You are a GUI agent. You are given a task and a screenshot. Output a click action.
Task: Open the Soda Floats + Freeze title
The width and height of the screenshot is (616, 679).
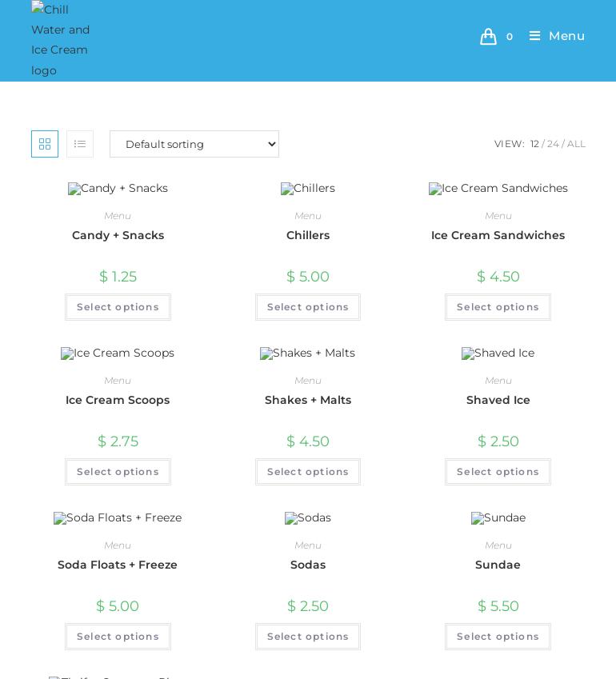(x=118, y=565)
